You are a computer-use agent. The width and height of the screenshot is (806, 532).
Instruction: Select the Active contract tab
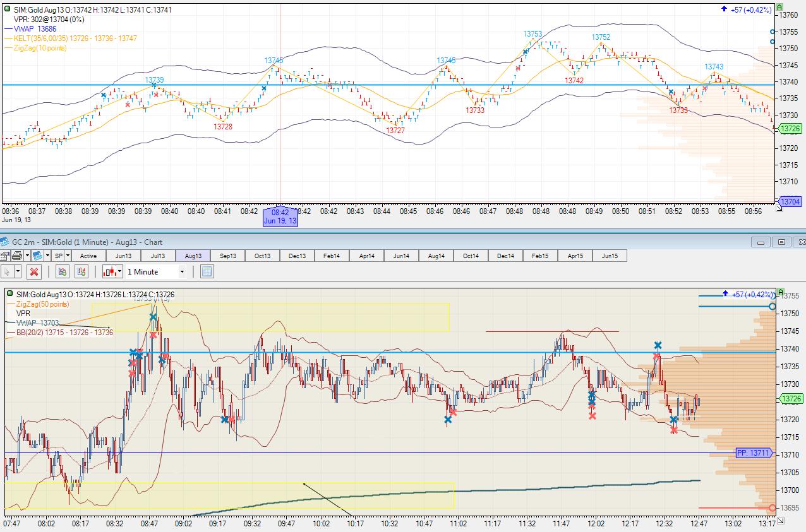[88, 256]
